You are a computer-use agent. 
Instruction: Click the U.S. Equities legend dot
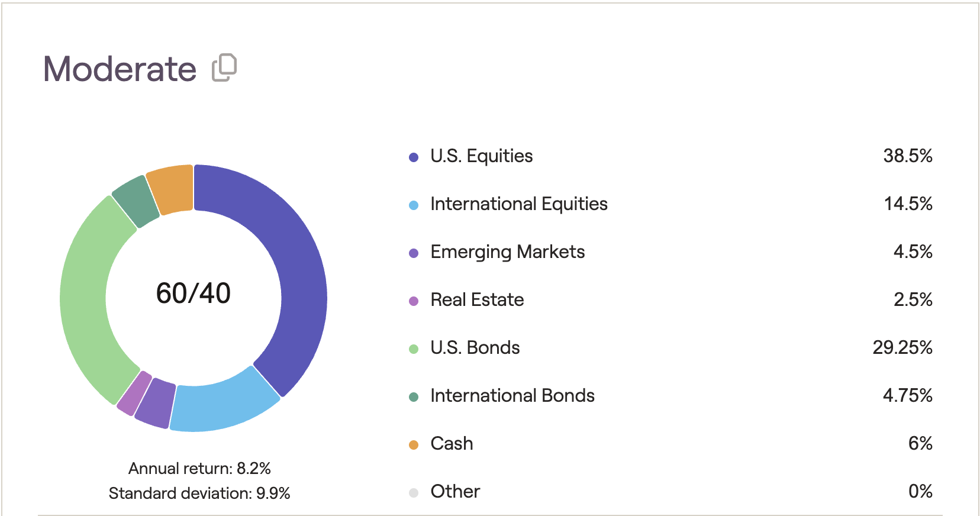pyautogui.click(x=414, y=157)
